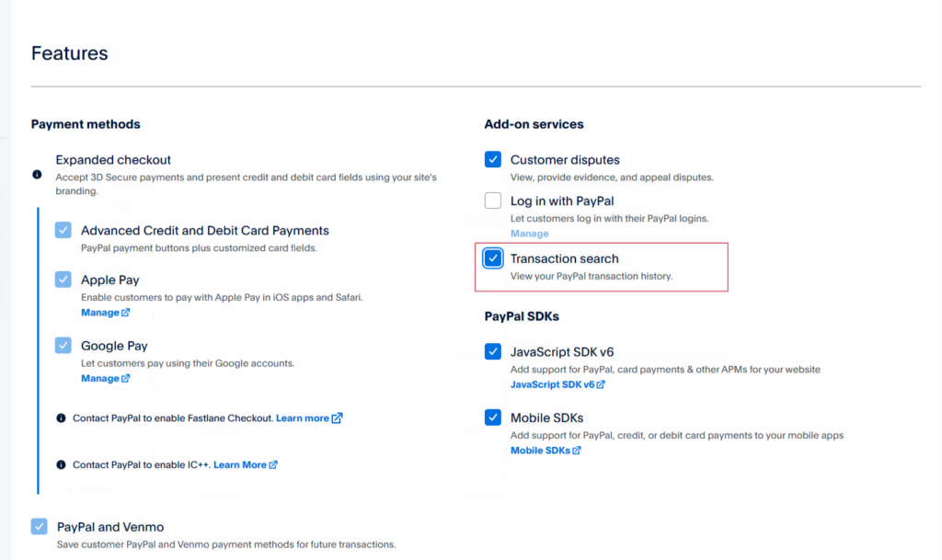Click external link icon after Fastlane Learn more
This screenshot has width=942, height=560.
click(337, 418)
